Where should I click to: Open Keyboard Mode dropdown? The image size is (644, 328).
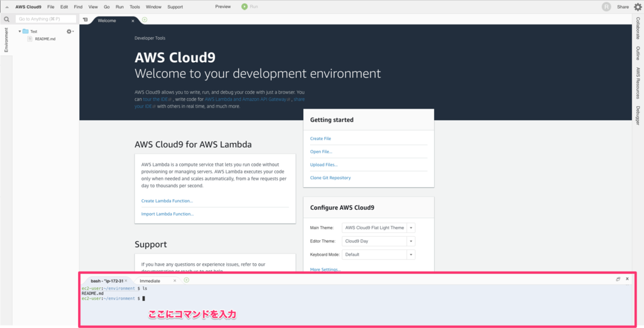(x=378, y=254)
